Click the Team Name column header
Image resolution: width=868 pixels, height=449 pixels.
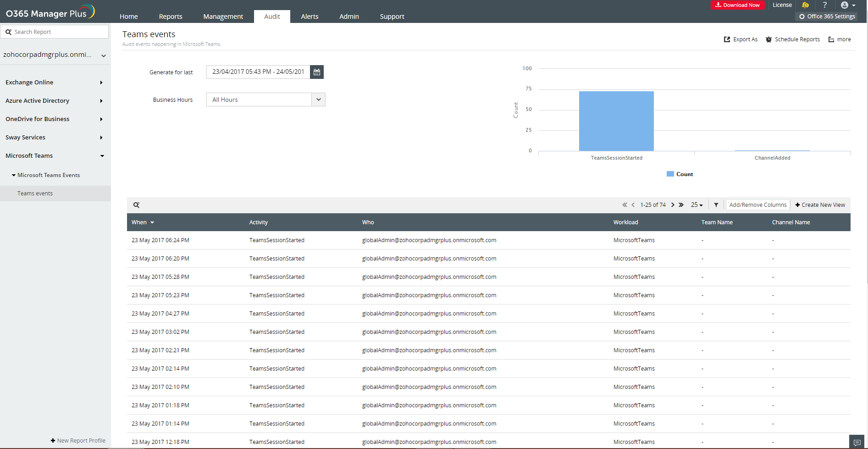click(x=717, y=222)
